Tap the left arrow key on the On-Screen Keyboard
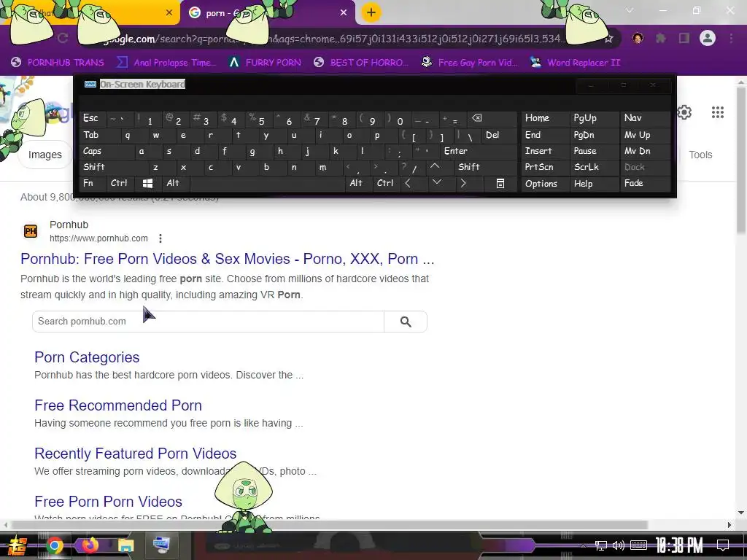The height and width of the screenshot is (560, 747). (408, 183)
